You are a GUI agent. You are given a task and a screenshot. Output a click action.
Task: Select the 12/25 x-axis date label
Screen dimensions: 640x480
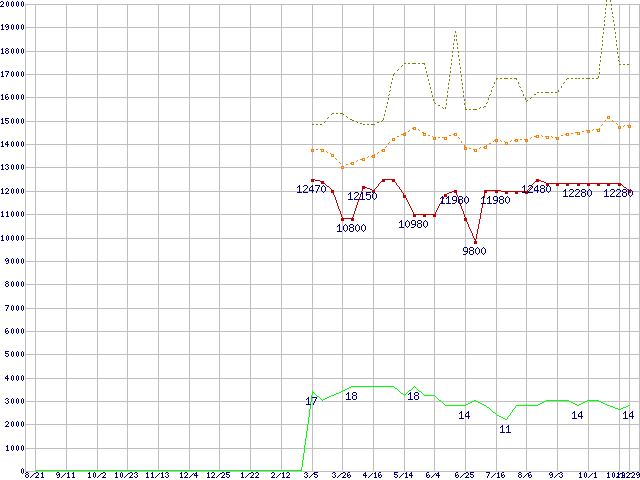(219, 476)
